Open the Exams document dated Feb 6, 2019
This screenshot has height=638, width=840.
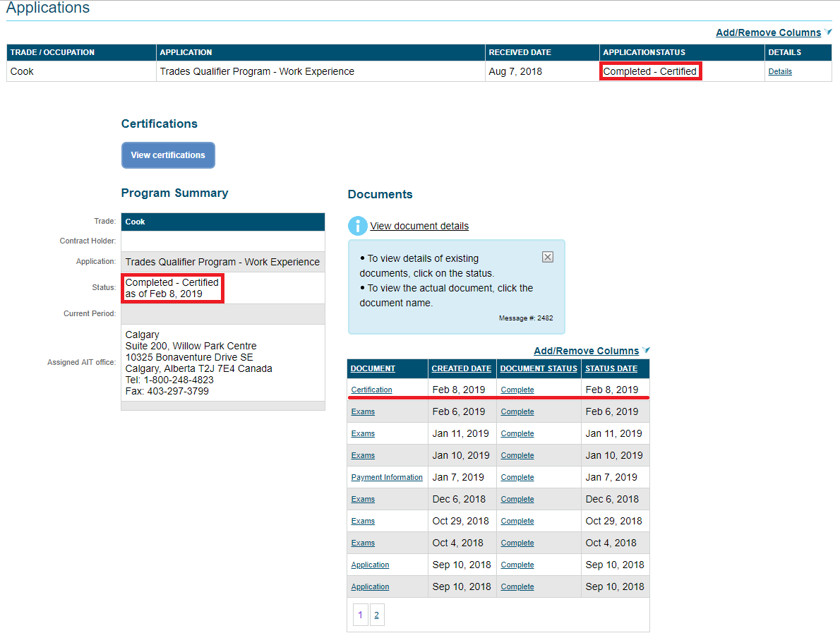click(363, 412)
